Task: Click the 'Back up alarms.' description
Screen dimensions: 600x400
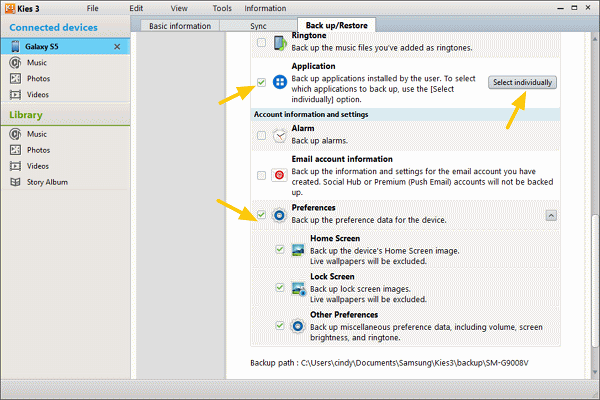Action: click(320, 141)
